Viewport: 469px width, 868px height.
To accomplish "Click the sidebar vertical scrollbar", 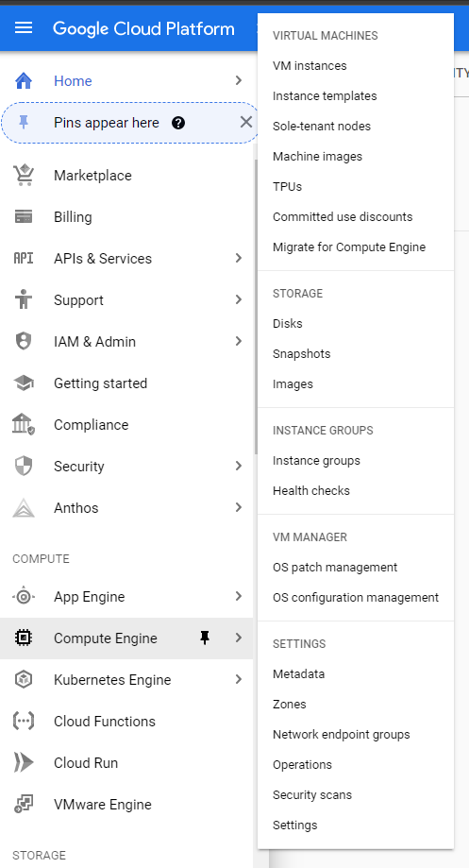I will (x=256, y=307).
